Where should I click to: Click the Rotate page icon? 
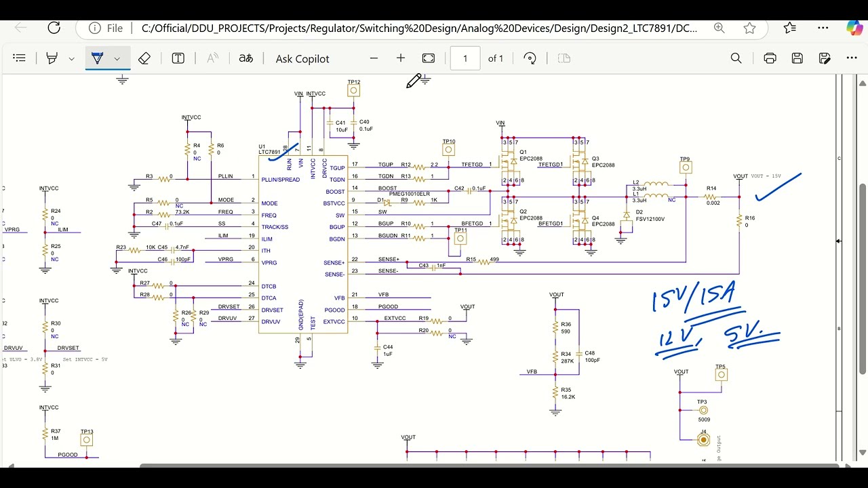click(530, 58)
